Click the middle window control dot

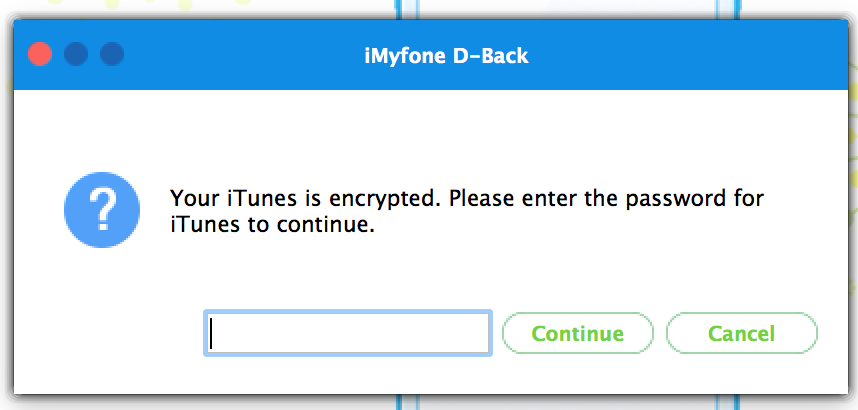click(x=76, y=54)
